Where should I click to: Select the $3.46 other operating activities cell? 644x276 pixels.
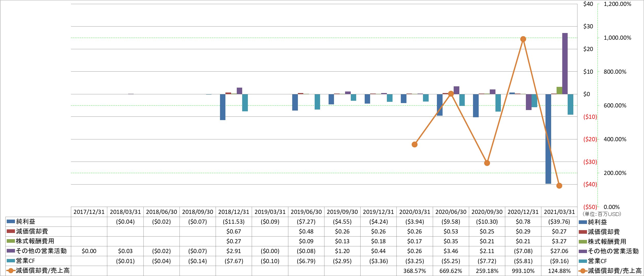451,251
